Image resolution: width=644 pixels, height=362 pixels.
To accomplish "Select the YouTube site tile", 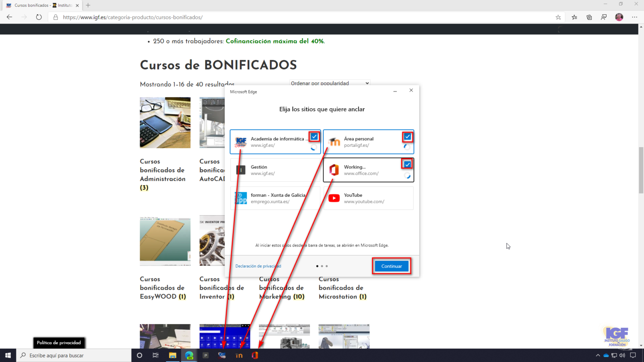I will pyautogui.click(x=368, y=198).
